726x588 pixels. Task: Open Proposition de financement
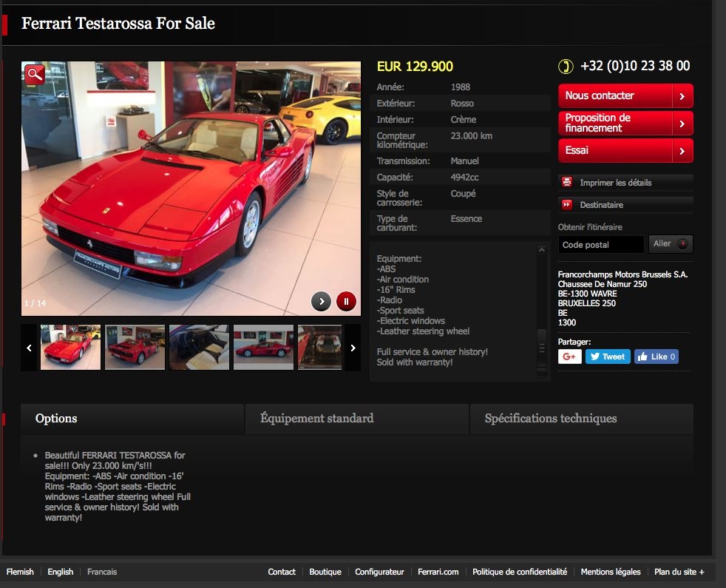click(x=625, y=123)
